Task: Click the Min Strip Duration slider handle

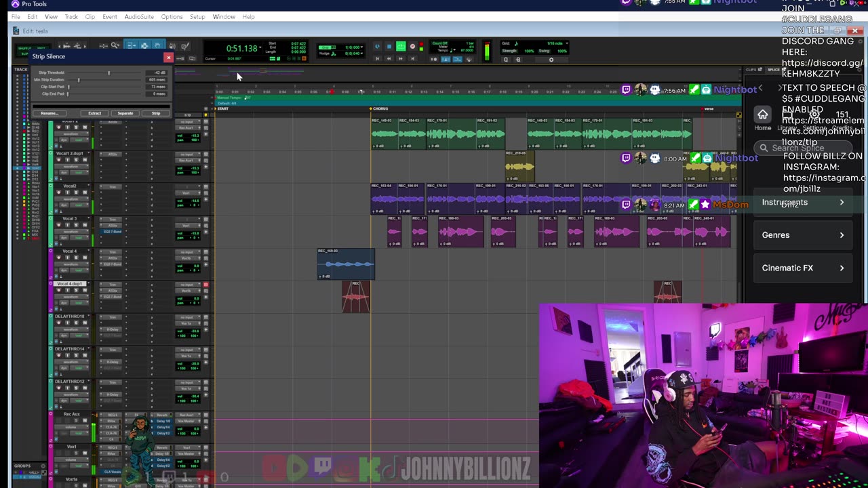Action: [x=79, y=79]
